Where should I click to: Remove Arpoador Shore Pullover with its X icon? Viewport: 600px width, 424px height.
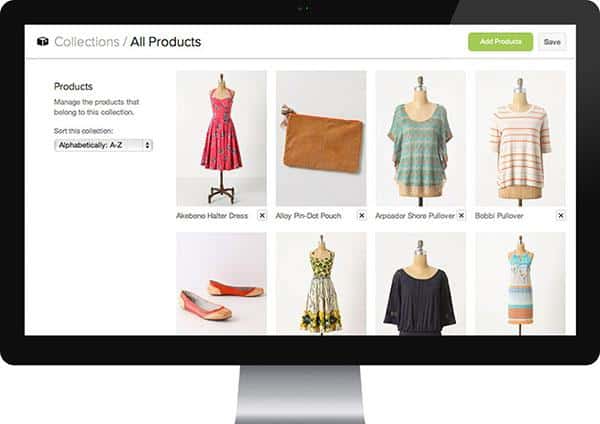point(461,214)
